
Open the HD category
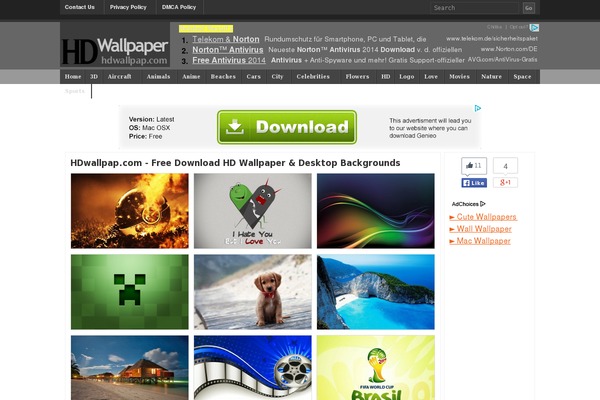coord(385,77)
